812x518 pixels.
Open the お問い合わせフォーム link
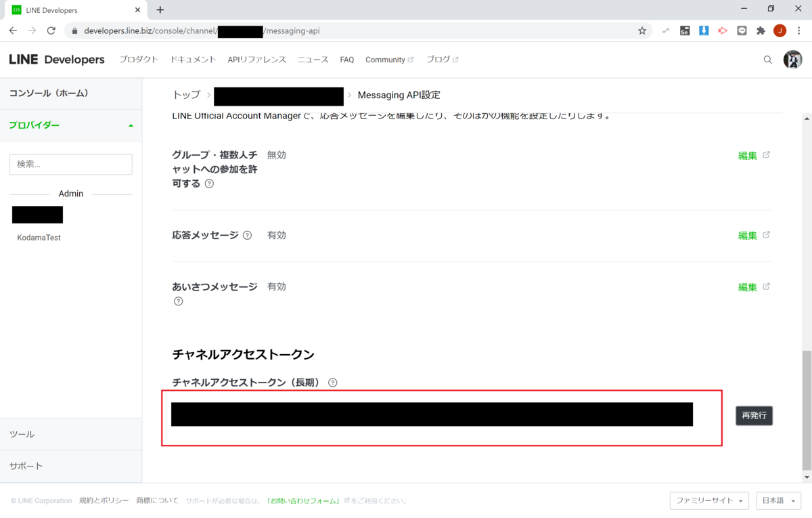click(x=303, y=500)
